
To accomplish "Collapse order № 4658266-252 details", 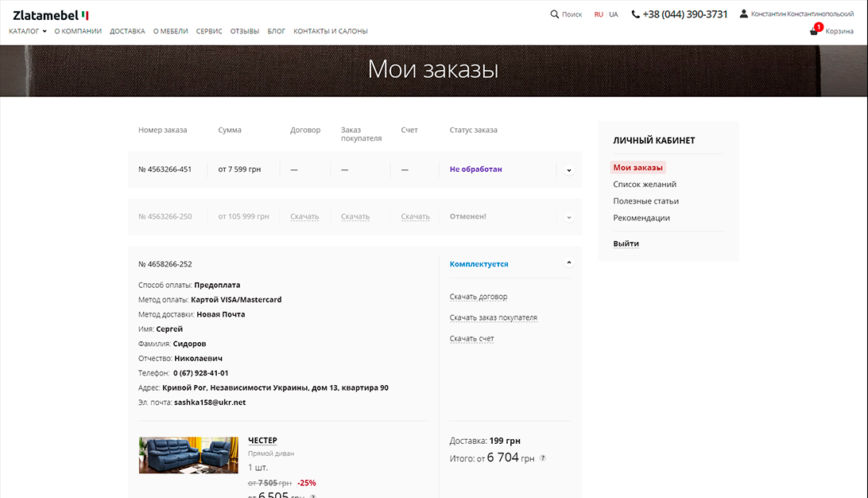I will click(568, 263).
